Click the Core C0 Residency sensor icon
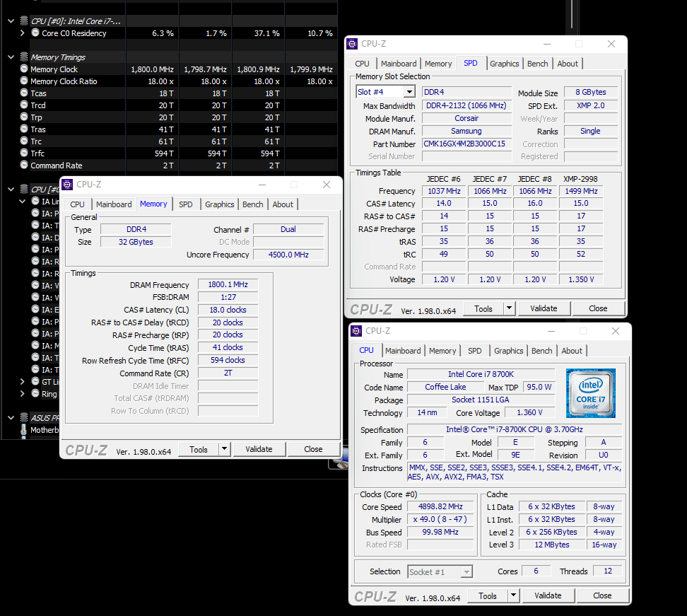687x616 pixels. click(x=35, y=33)
